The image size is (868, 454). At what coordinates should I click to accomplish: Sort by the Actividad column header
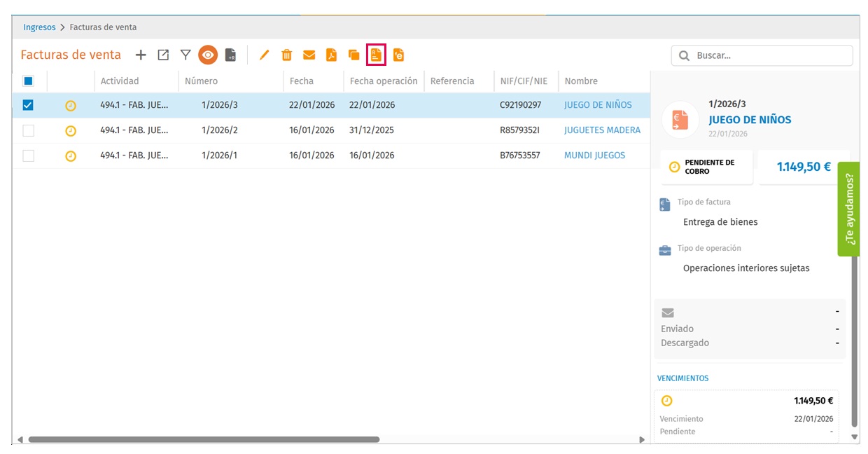pyautogui.click(x=120, y=81)
